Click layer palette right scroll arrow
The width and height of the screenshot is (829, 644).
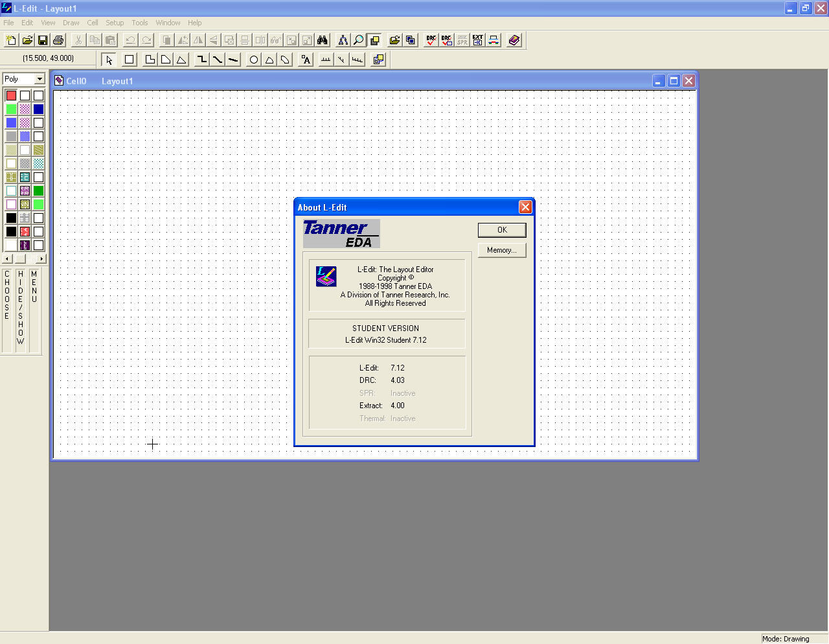41,259
